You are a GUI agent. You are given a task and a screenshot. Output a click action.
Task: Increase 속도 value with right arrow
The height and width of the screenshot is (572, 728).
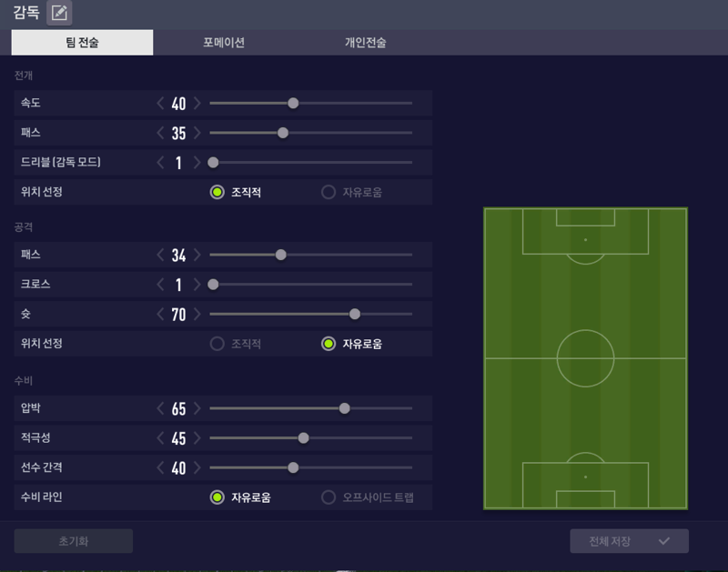[x=197, y=103]
